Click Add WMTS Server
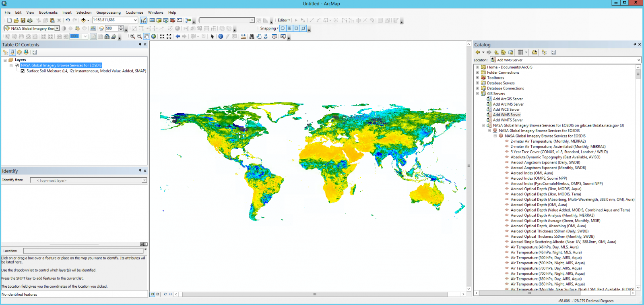The width and height of the screenshot is (644, 305). click(x=508, y=120)
